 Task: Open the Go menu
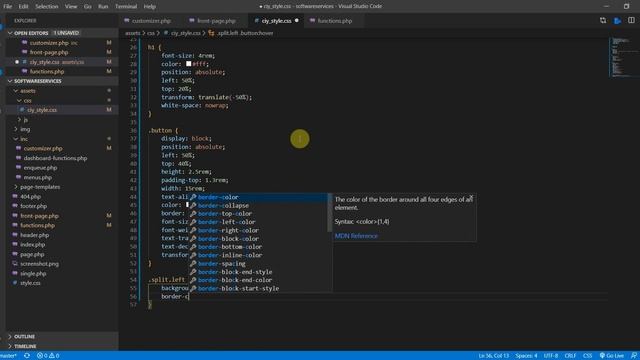(x=88, y=7)
